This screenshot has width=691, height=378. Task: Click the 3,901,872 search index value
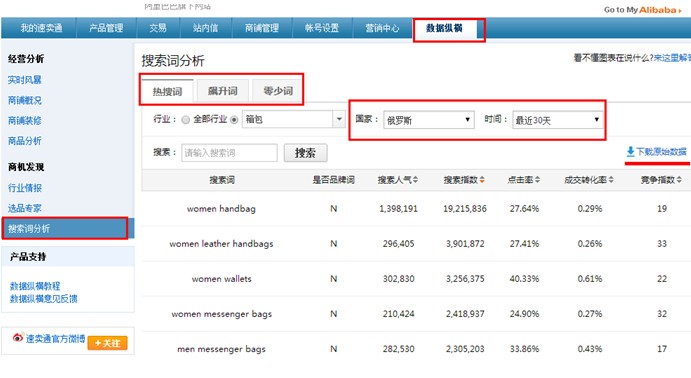click(x=465, y=244)
